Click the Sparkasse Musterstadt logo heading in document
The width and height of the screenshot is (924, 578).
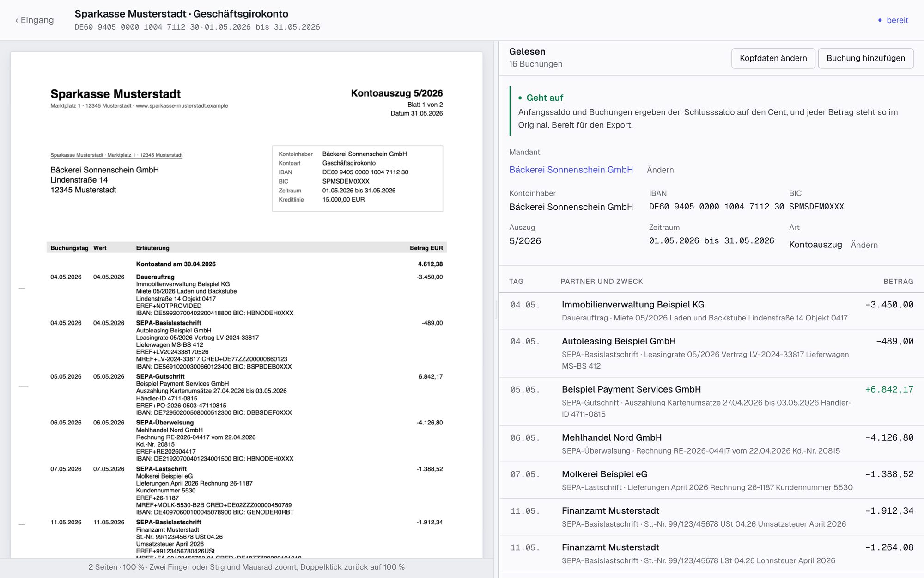115,94
